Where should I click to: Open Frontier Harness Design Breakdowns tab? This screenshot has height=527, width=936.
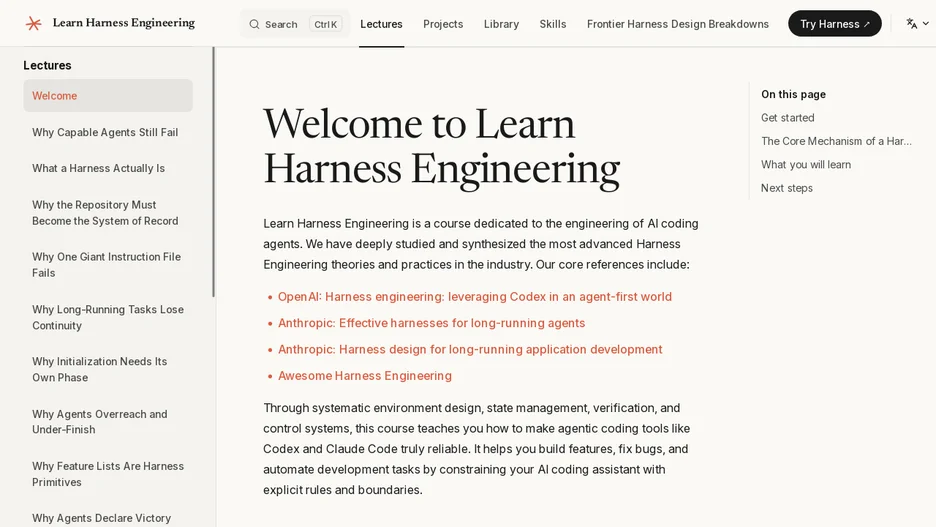(x=678, y=24)
